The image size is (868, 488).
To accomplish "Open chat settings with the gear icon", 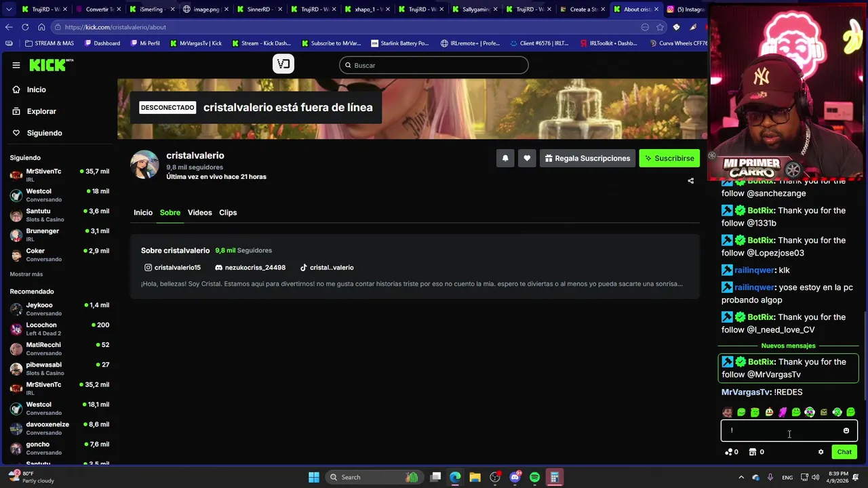I will [821, 452].
